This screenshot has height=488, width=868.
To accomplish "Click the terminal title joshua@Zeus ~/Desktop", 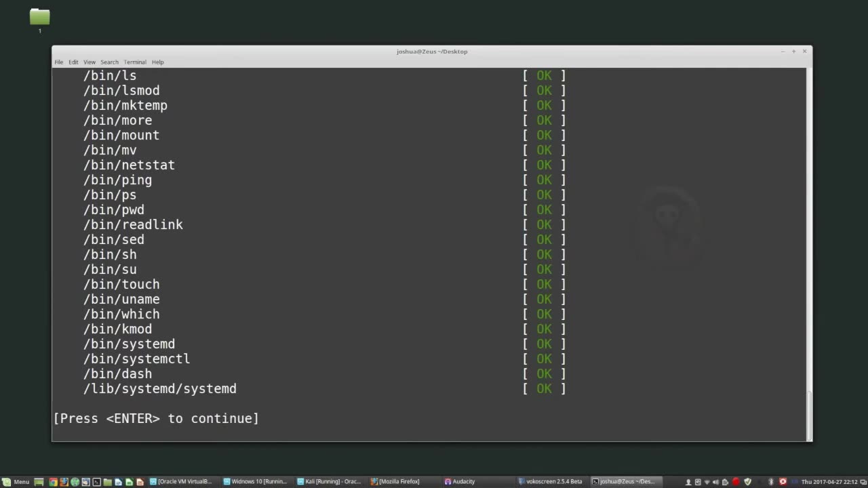I will pyautogui.click(x=432, y=52).
